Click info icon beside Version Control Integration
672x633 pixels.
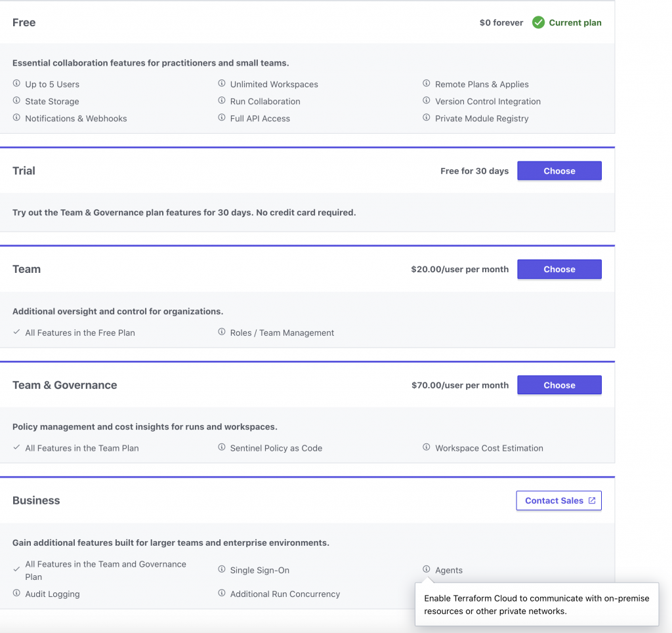pyautogui.click(x=427, y=101)
